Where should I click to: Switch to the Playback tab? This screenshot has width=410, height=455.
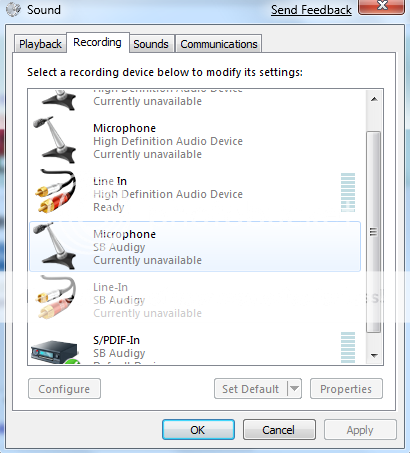coord(40,44)
